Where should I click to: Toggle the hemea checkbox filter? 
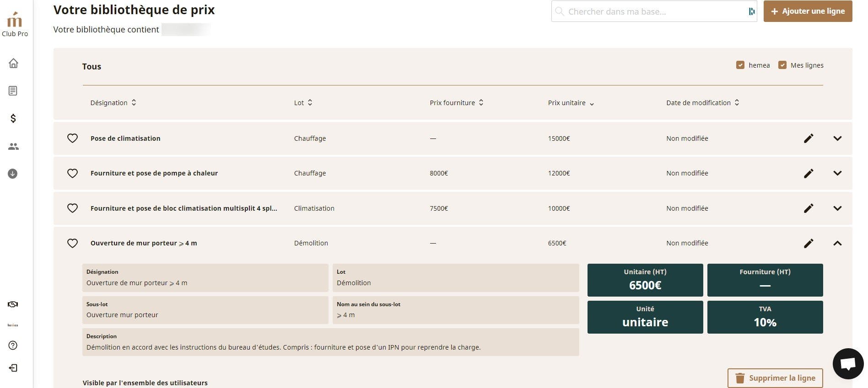coord(740,65)
